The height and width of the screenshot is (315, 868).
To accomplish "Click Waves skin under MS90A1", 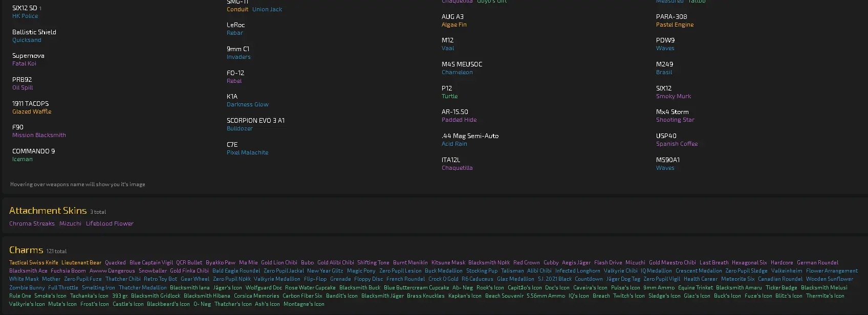I will coord(665,168).
